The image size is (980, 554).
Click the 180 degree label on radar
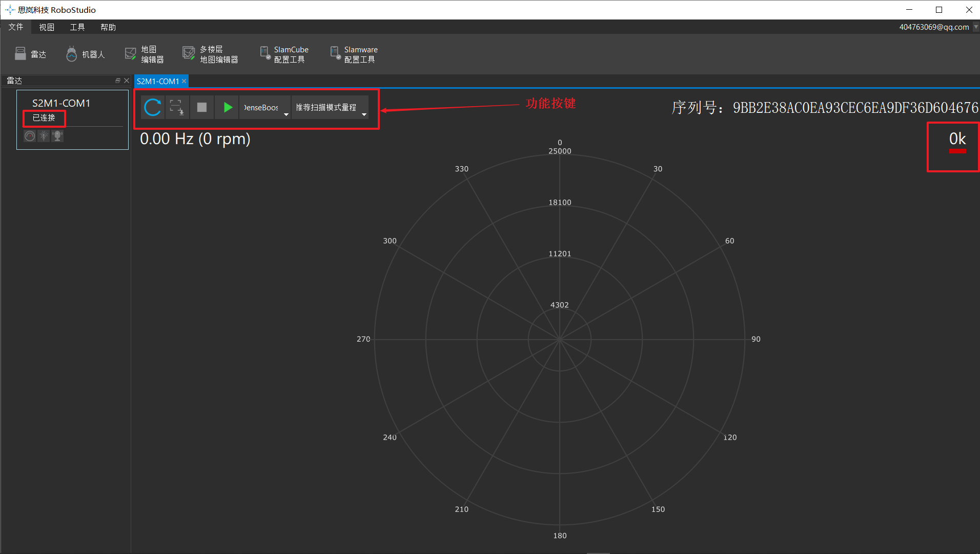560,536
